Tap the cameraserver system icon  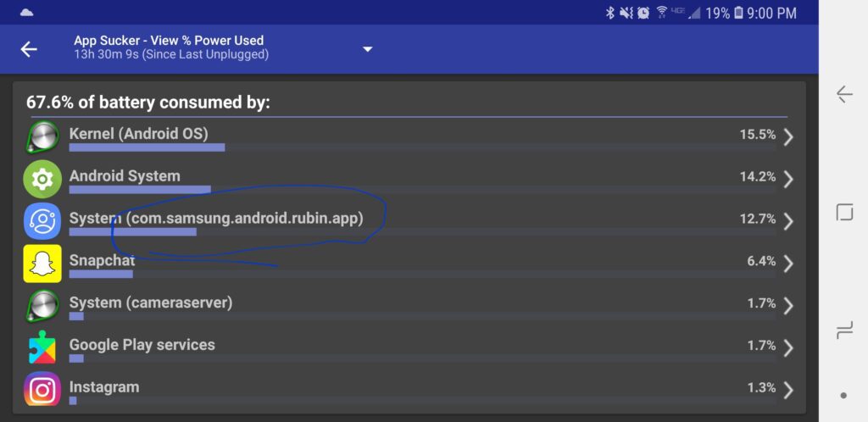click(x=42, y=305)
